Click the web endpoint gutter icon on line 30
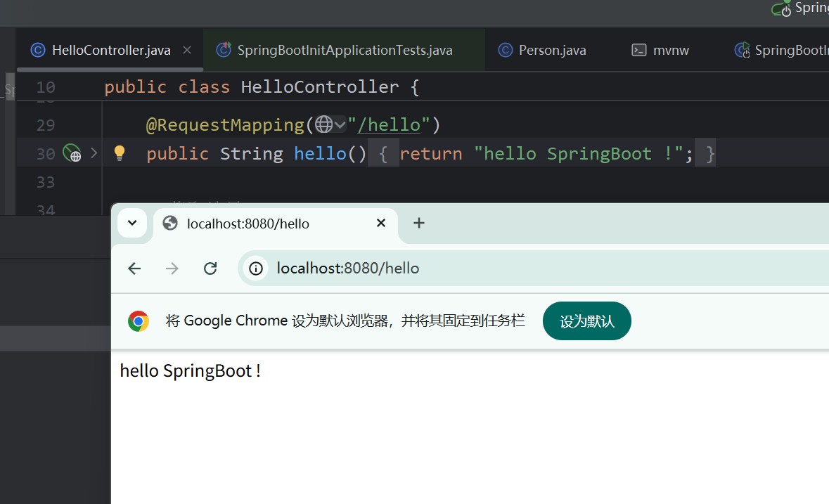829x504 pixels. click(x=72, y=153)
